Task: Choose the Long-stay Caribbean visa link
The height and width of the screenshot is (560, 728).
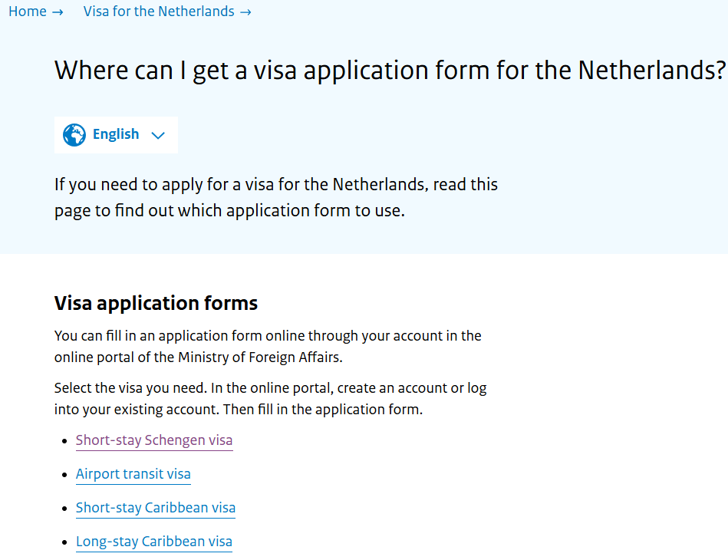Action: pos(154,542)
